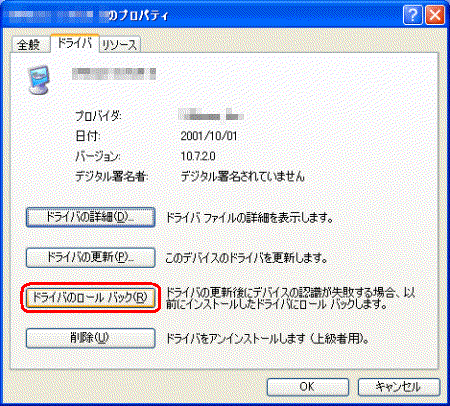Click the title bar help question mark
450x406 pixels.
[412, 15]
